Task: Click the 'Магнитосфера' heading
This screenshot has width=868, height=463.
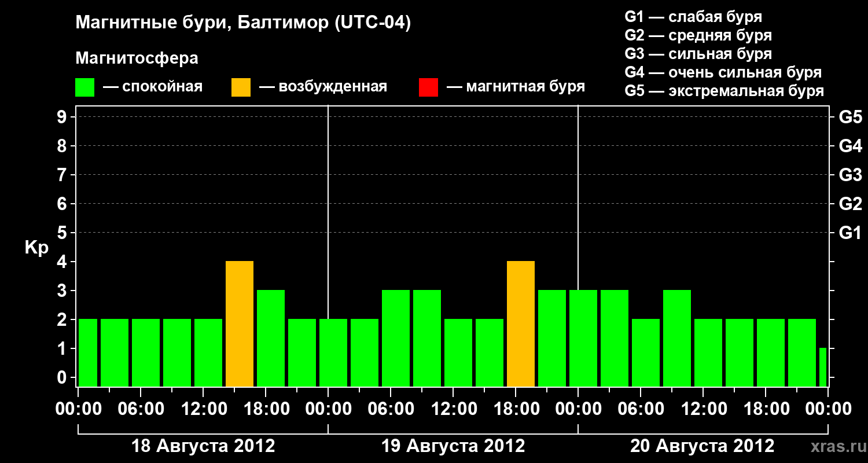Action: pyautogui.click(x=137, y=58)
